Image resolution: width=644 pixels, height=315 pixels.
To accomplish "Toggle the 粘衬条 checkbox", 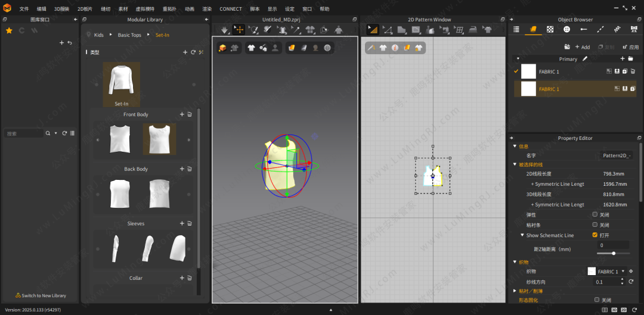I will 595,224.
